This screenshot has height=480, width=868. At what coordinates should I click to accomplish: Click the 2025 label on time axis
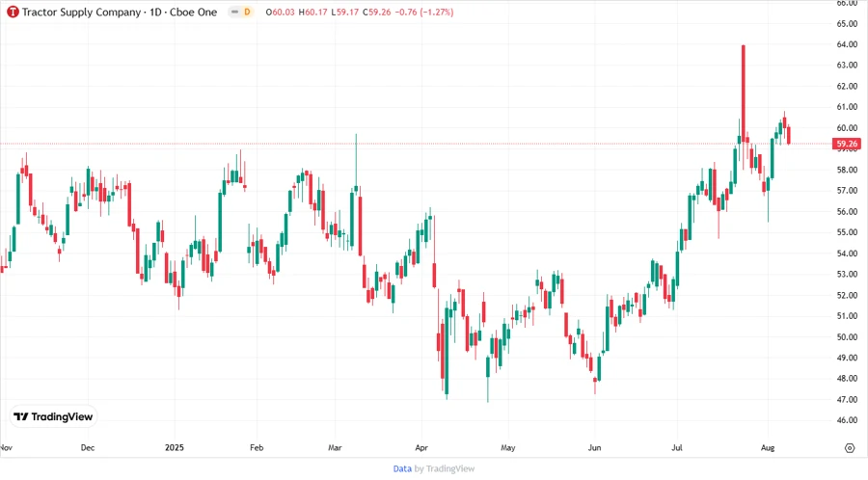tap(175, 448)
